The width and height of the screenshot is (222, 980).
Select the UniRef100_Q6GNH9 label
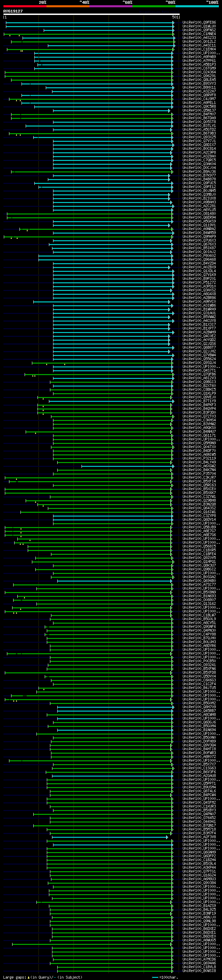point(199,852)
